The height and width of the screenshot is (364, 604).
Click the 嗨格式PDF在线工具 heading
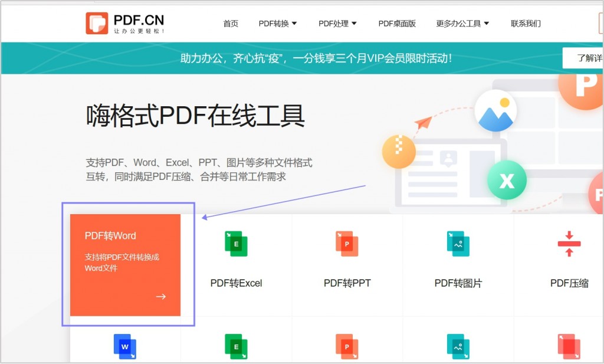195,116
